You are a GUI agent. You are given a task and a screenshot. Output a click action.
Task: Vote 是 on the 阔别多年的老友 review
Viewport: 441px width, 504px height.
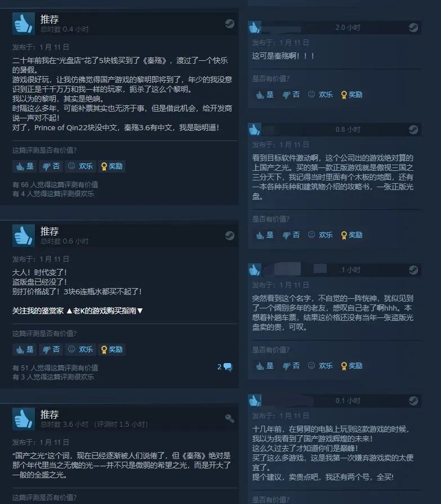tap(265, 366)
